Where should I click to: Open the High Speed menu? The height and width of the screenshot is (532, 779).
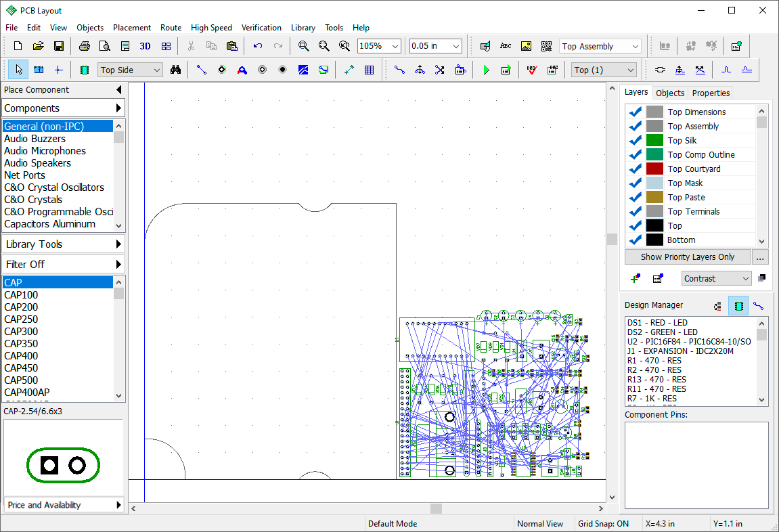[211, 28]
